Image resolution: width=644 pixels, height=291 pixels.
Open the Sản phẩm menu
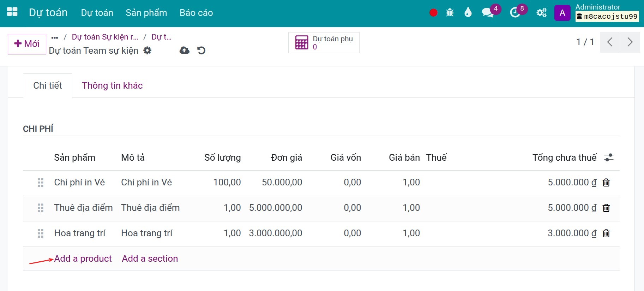146,13
